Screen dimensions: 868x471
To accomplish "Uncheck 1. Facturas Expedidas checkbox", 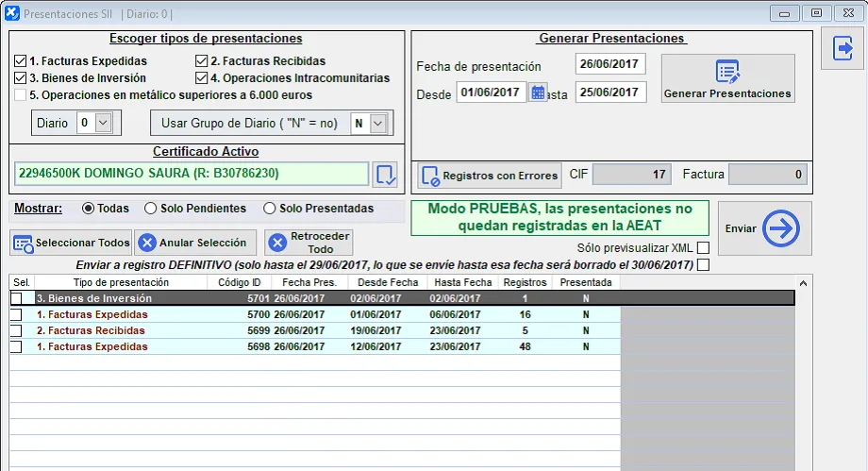I will pos(21,61).
